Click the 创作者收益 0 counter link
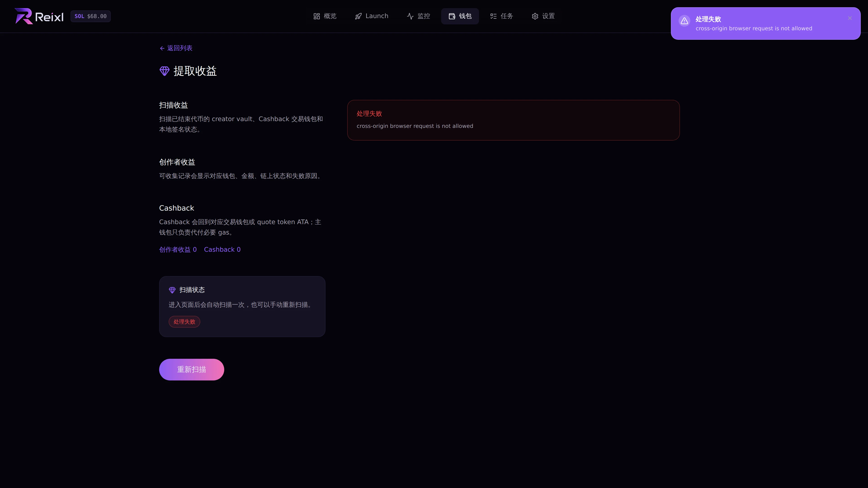The width and height of the screenshot is (868, 488). [x=178, y=250]
